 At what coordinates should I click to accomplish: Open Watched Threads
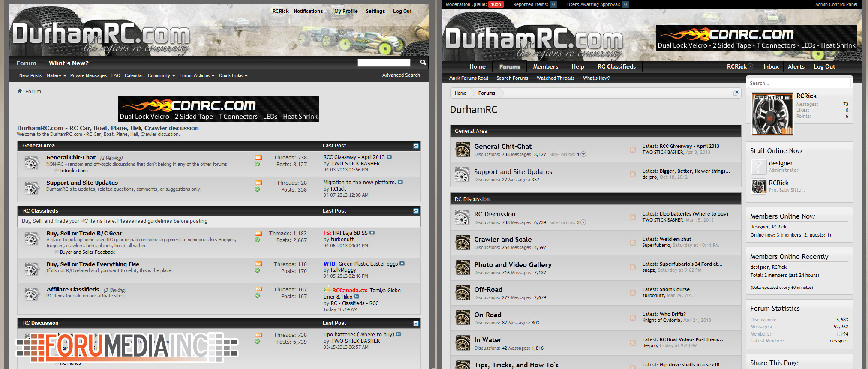tap(556, 78)
